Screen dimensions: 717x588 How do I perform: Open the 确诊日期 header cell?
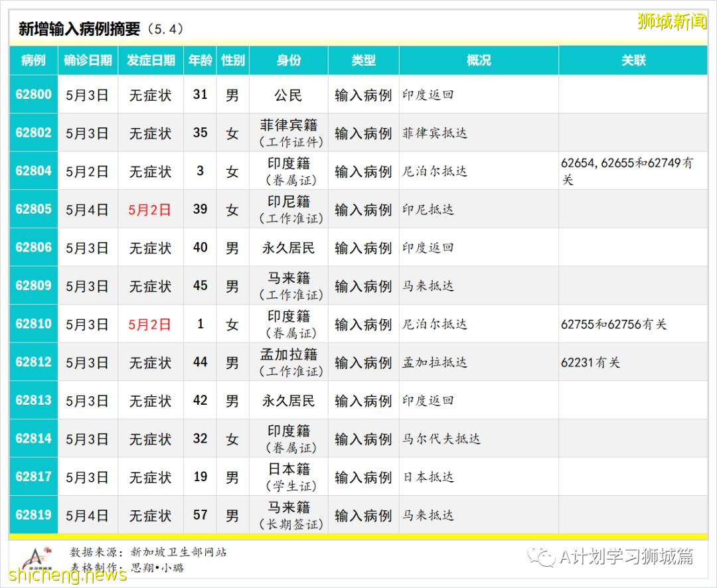87,60
